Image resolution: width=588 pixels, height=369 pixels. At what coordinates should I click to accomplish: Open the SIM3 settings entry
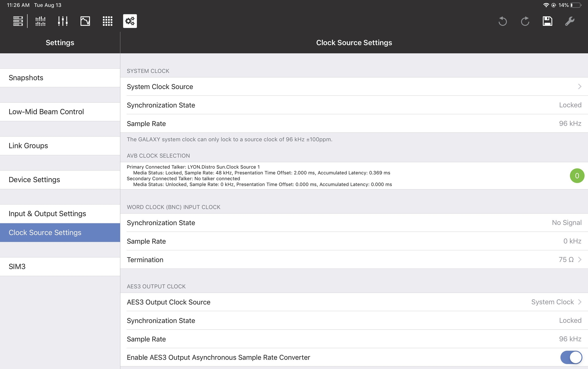pos(60,267)
